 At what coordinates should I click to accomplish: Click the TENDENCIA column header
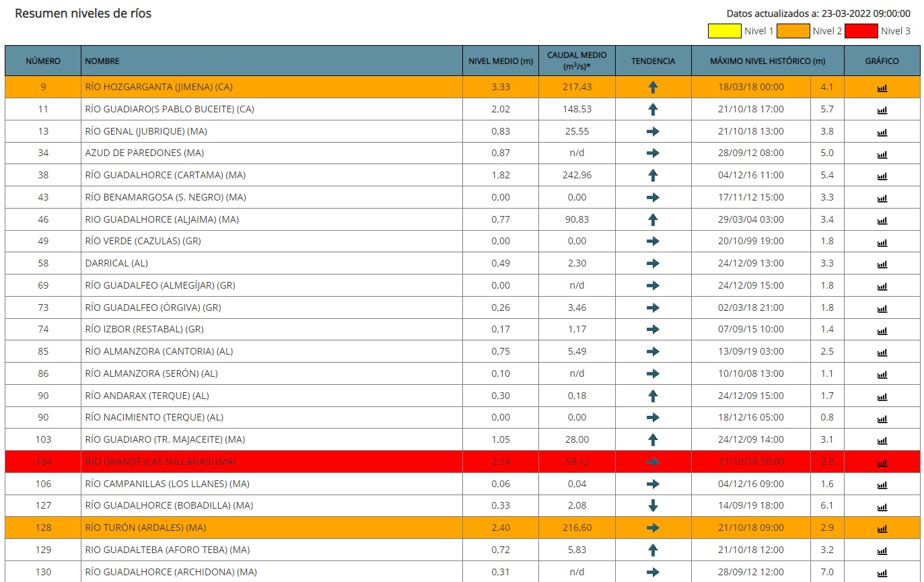pos(653,61)
